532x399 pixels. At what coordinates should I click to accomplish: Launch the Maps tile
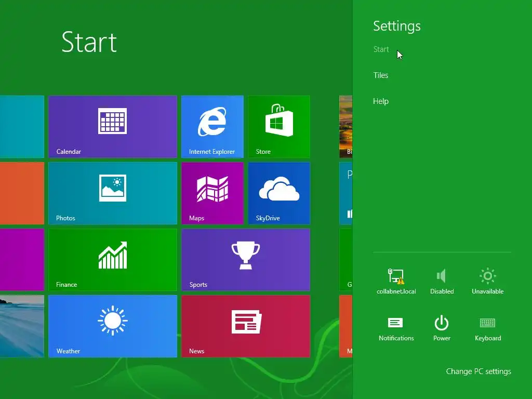212,193
